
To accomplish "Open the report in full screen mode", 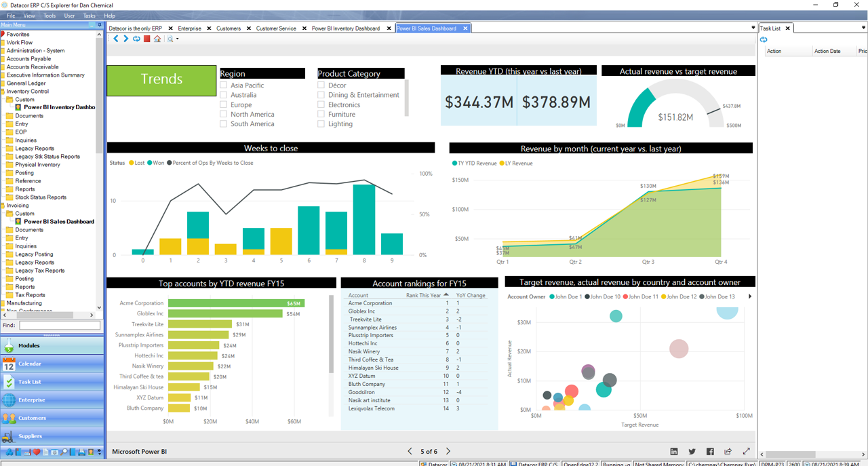I will [746, 451].
